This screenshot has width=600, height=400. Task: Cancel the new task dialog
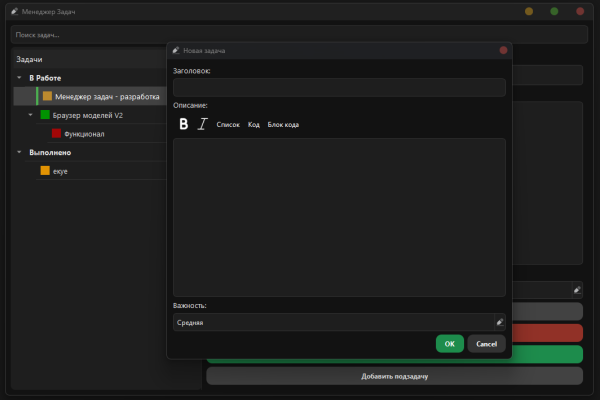click(x=486, y=344)
